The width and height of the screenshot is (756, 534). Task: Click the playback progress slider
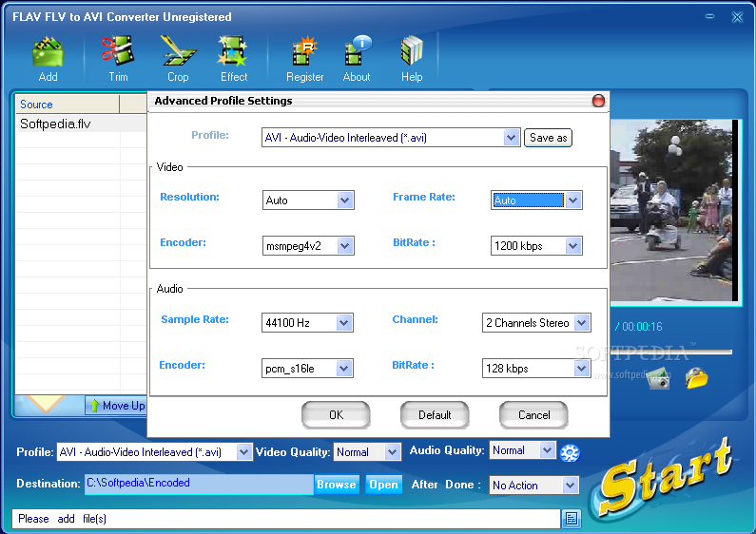pyautogui.click(x=672, y=352)
